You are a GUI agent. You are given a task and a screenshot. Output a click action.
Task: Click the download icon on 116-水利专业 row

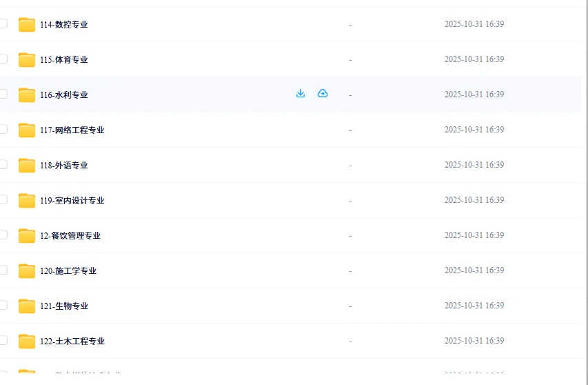pos(301,93)
